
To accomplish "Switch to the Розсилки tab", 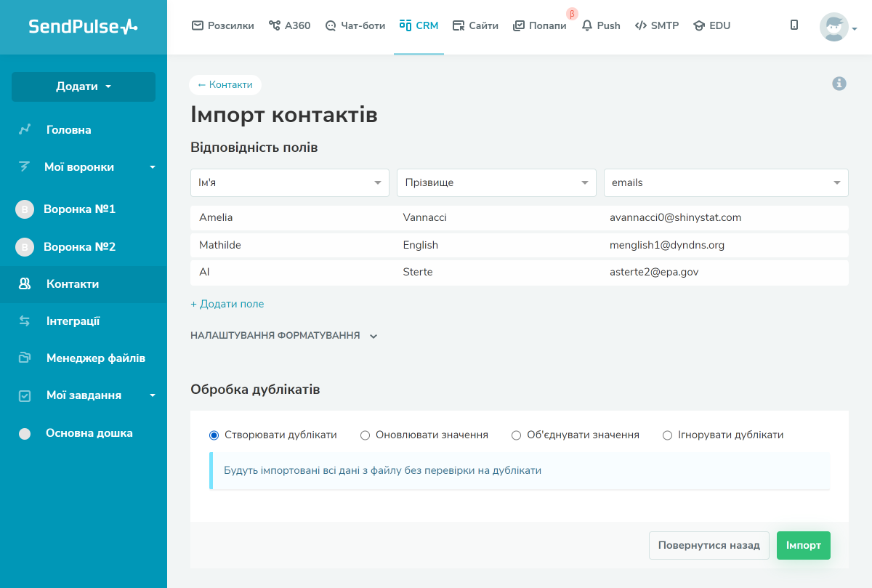I will pos(222,25).
